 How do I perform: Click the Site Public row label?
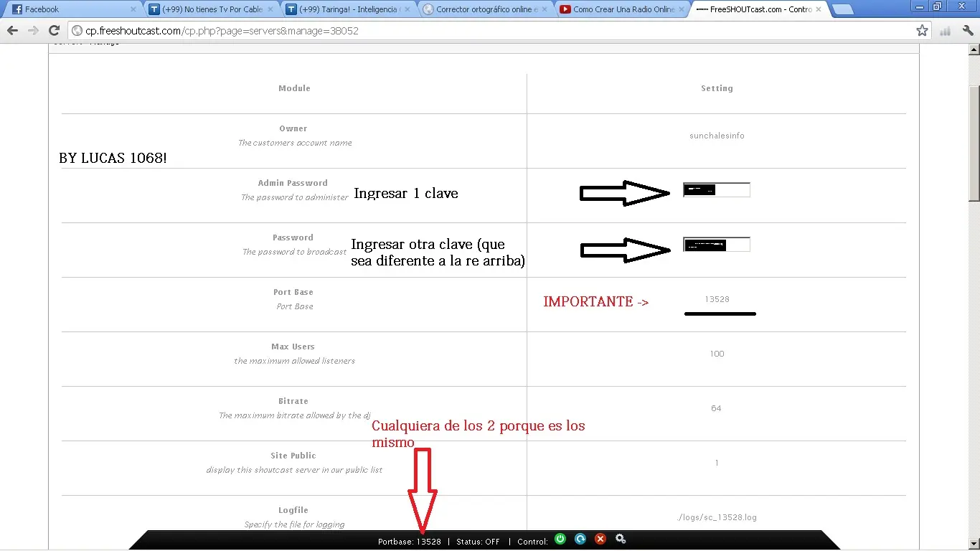pyautogui.click(x=293, y=456)
